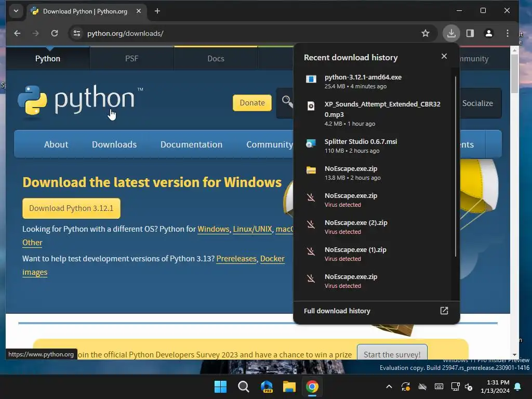Launch Edge PRE from taskbar
The width and height of the screenshot is (532, 399).
267,387
